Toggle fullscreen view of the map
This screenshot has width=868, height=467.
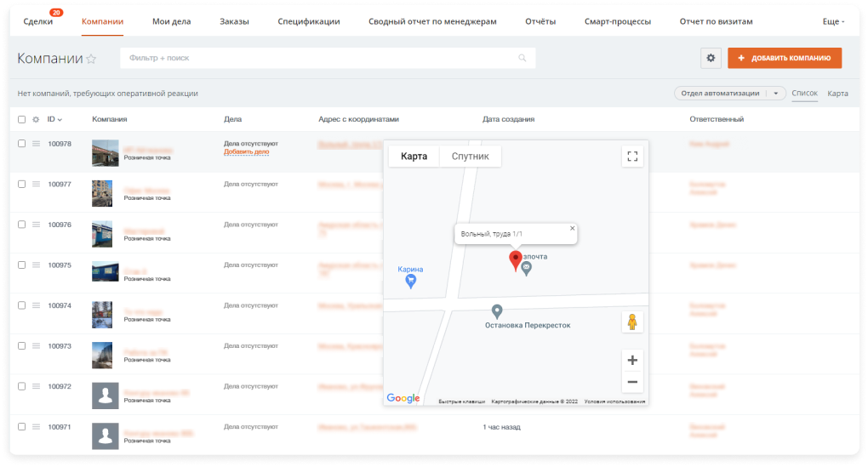[632, 157]
